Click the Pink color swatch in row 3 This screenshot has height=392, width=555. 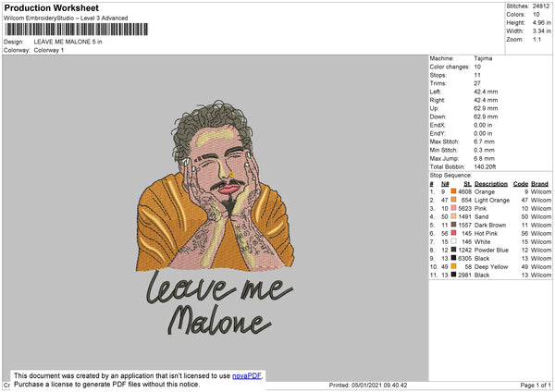(453, 208)
